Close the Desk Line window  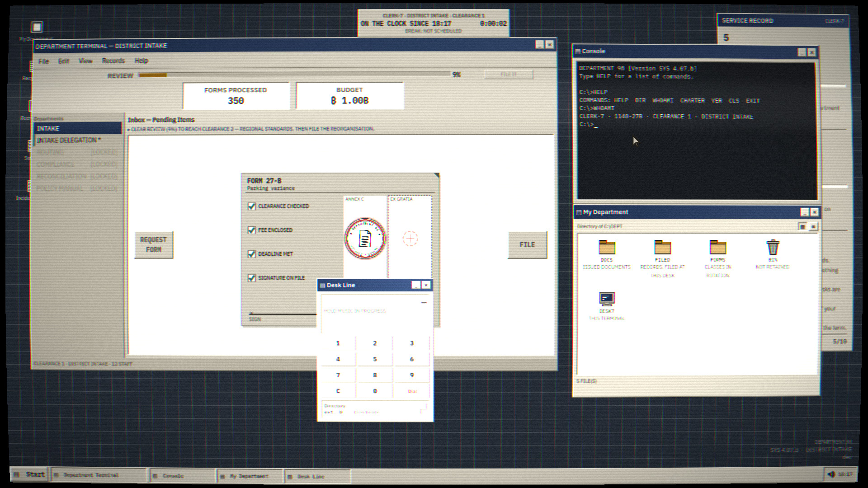pyautogui.click(x=426, y=285)
